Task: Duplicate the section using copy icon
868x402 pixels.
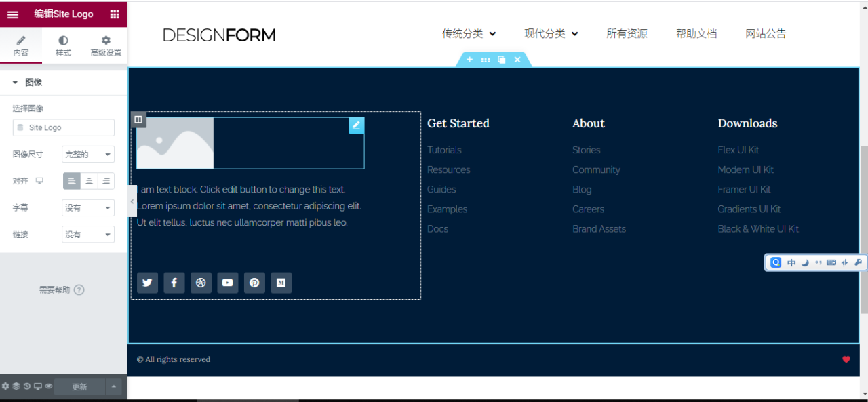Action: pos(500,60)
